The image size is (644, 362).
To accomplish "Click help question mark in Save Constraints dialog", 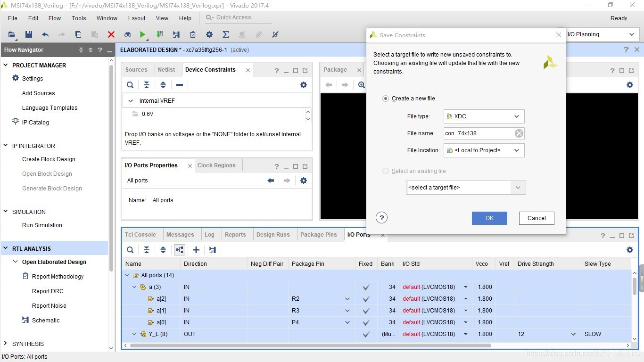I will 382,218.
